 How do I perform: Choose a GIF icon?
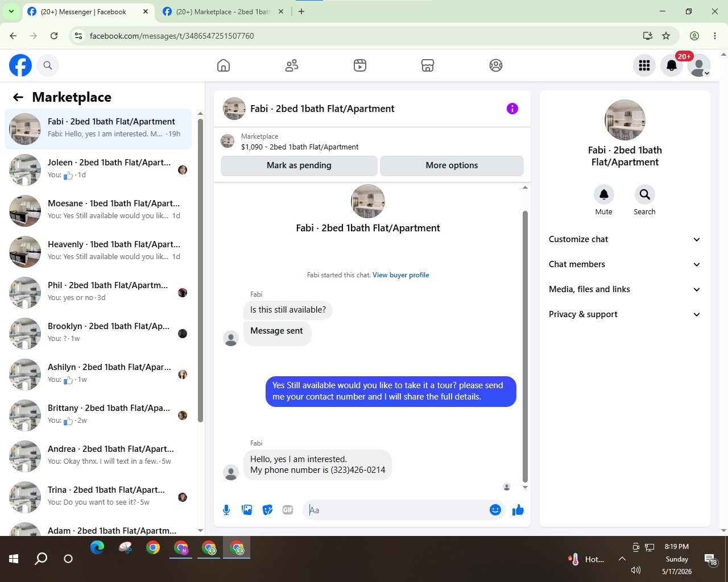point(288,510)
